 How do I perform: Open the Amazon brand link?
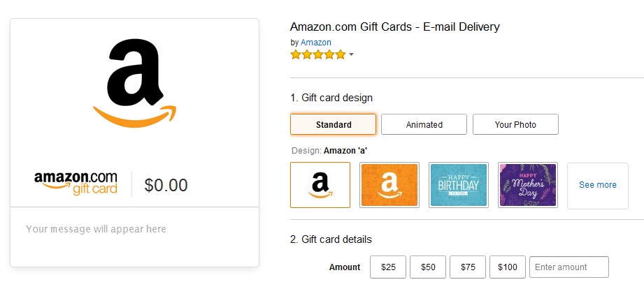(x=316, y=43)
